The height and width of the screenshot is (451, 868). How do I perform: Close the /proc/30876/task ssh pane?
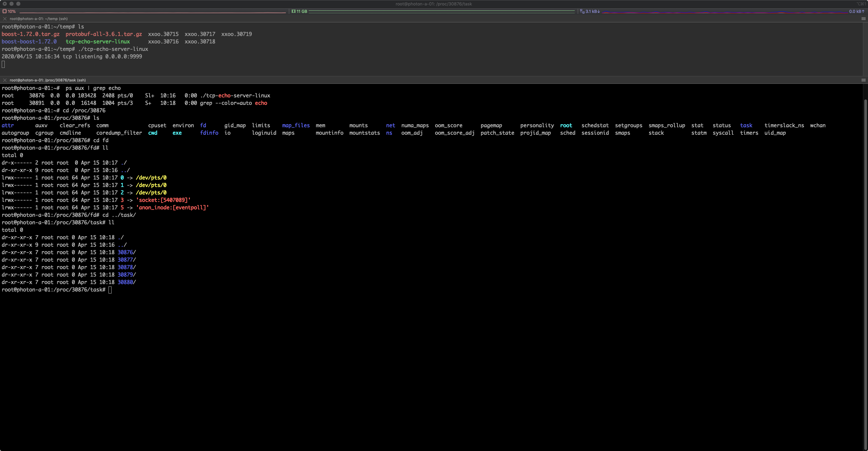(x=5, y=80)
